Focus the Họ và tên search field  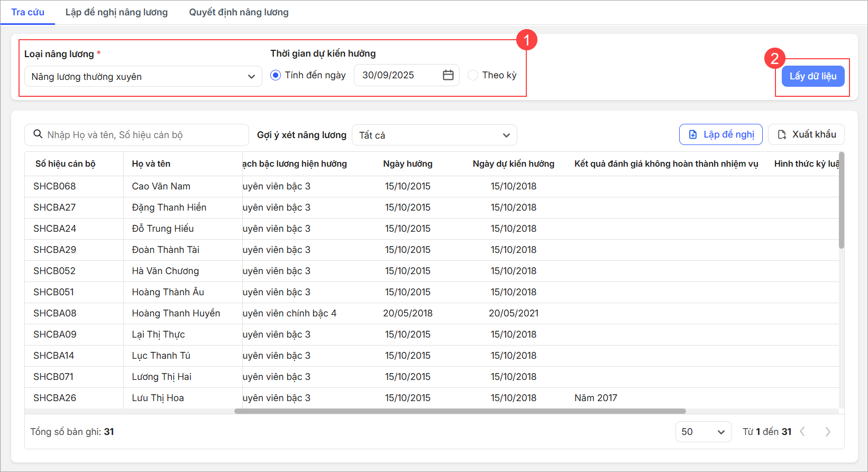point(143,135)
